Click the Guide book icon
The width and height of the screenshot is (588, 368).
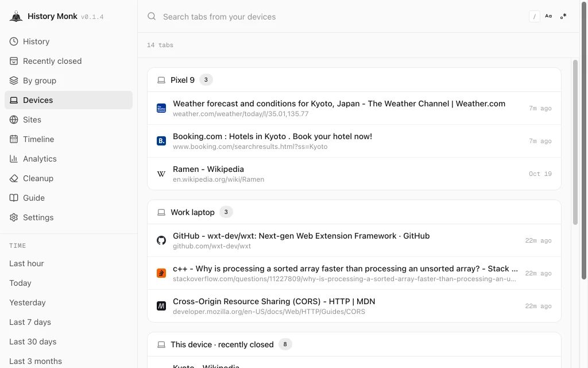pos(14,198)
